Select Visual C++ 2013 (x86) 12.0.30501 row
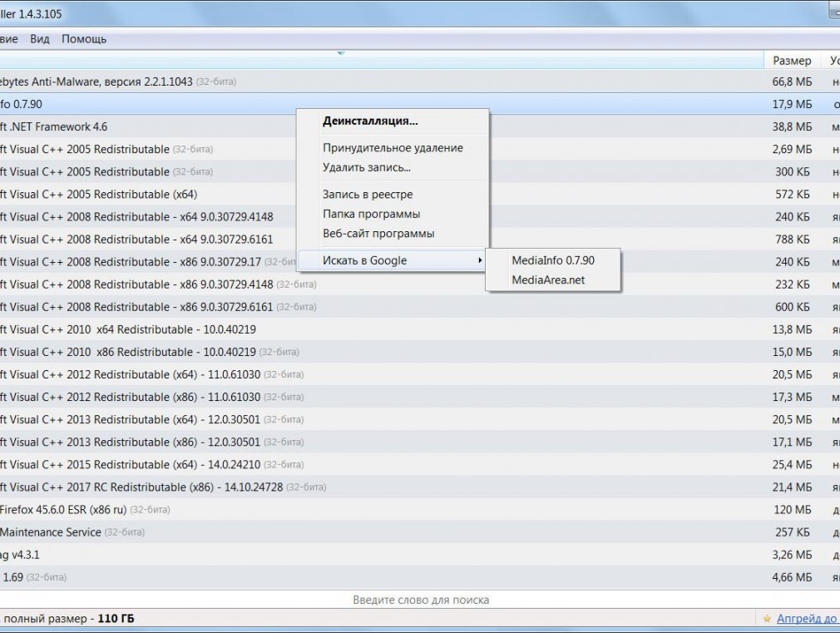The image size is (840, 633). [420, 442]
